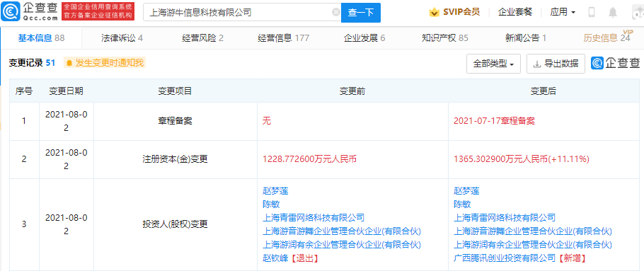644x271 pixels.
Task: Click the company name search input field
Action: click(238, 13)
